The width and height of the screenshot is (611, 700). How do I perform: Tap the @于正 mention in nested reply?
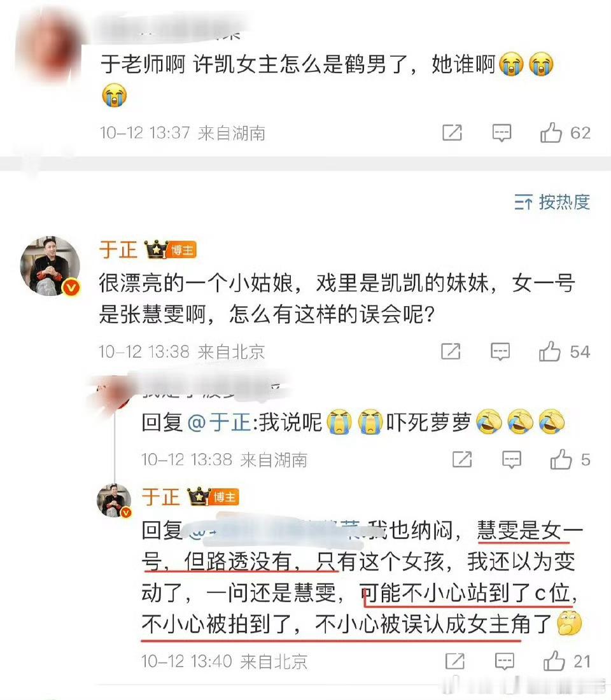tap(219, 423)
